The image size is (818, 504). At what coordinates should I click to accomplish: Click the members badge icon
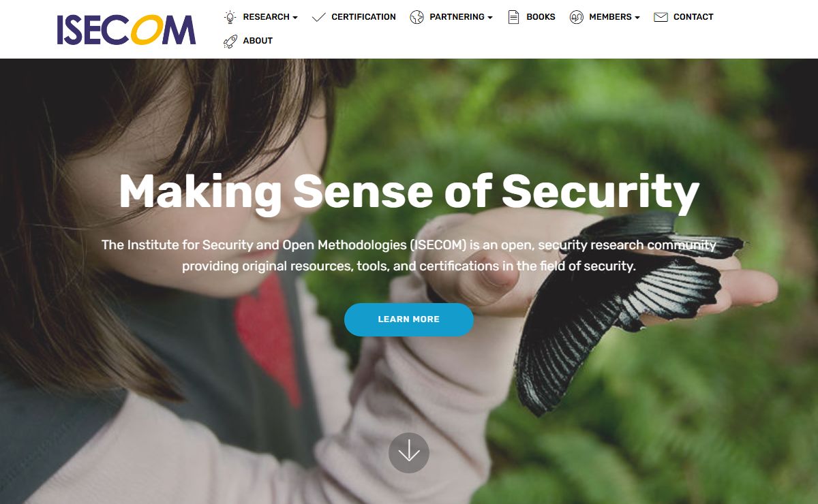[x=577, y=17]
